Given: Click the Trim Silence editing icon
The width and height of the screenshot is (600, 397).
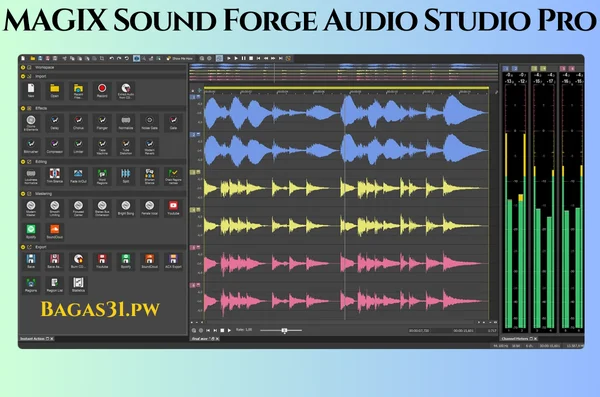Looking at the screenshot, I should point(55,176).
